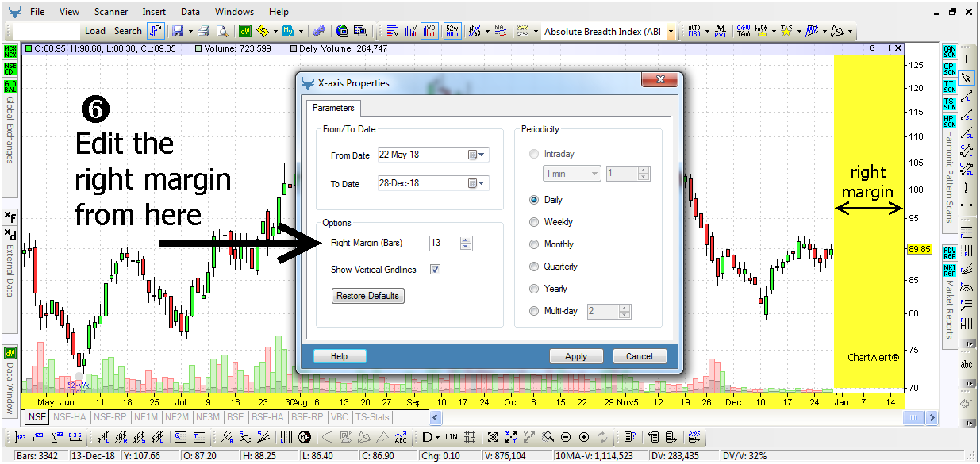The image size is (980, 464).
Task: Click the CP SCN scan icon
Action: coord(949,69)
